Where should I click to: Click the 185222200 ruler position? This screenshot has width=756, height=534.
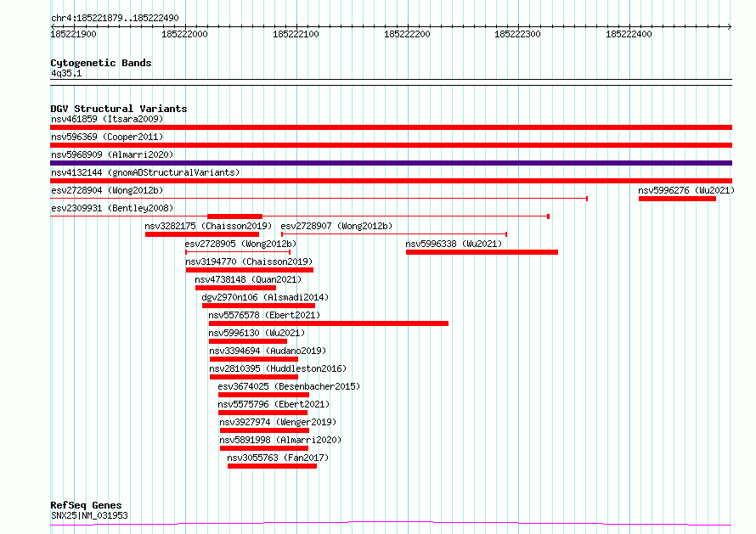(x=407, y=34)
